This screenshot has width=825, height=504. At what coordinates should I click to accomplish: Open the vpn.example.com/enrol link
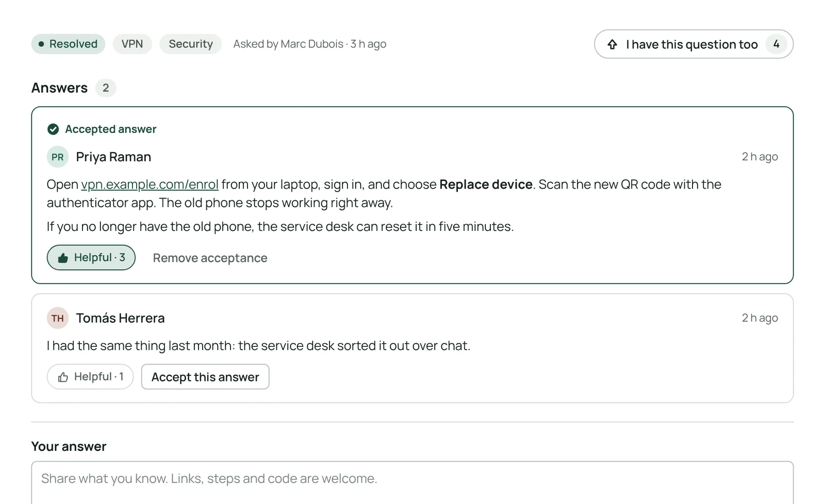[x=150, y=184]
